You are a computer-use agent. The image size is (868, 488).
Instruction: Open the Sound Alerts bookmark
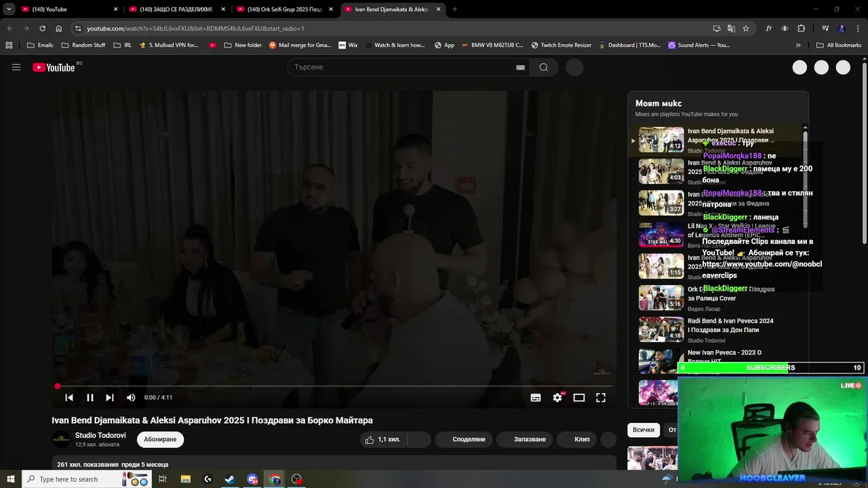[699, 45]
